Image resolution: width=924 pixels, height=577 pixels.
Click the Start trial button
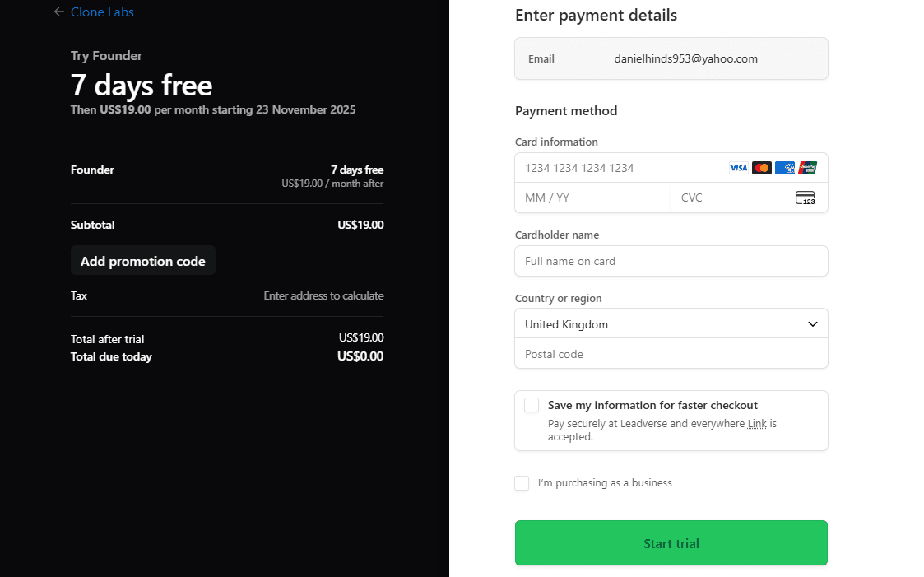(x=671, y=542)
